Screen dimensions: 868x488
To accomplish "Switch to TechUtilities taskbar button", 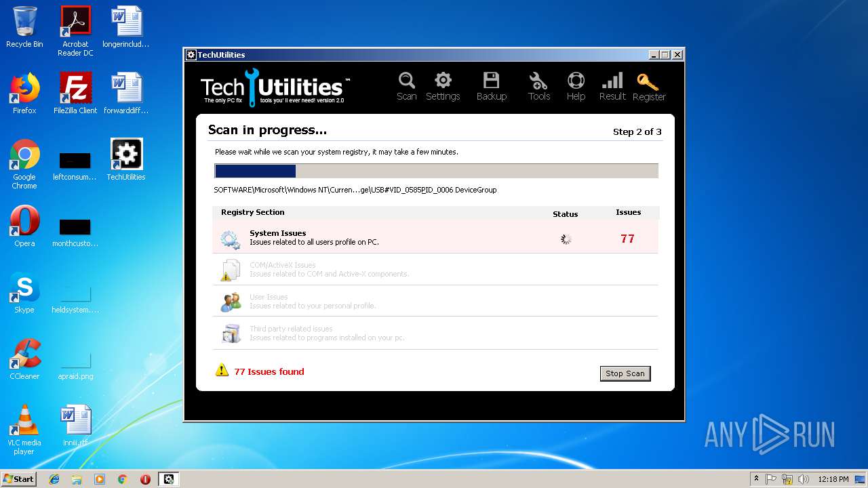I will coord(169,479).
